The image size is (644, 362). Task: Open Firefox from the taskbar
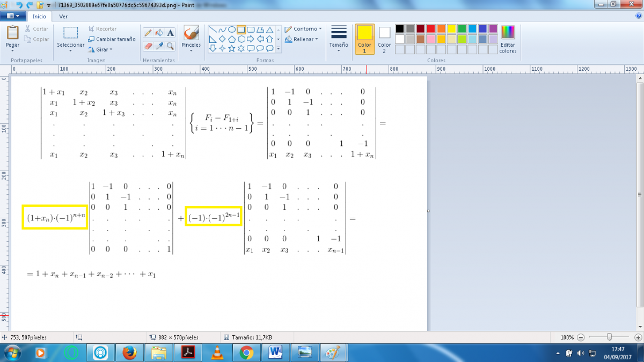point(129,352)
